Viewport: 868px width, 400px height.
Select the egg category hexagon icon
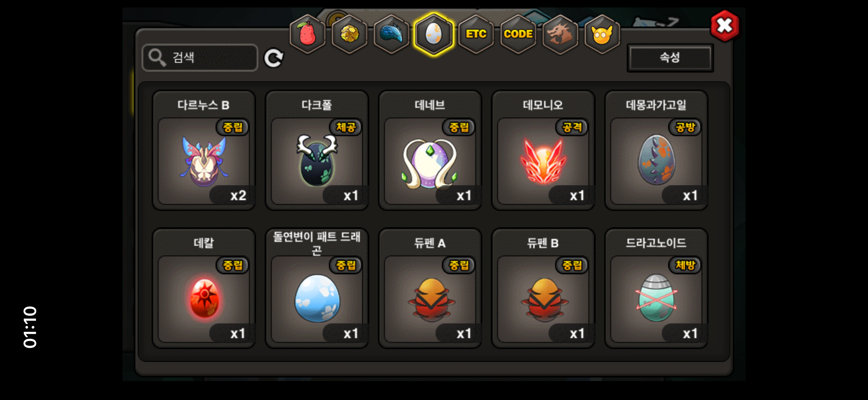click(434, 34)
